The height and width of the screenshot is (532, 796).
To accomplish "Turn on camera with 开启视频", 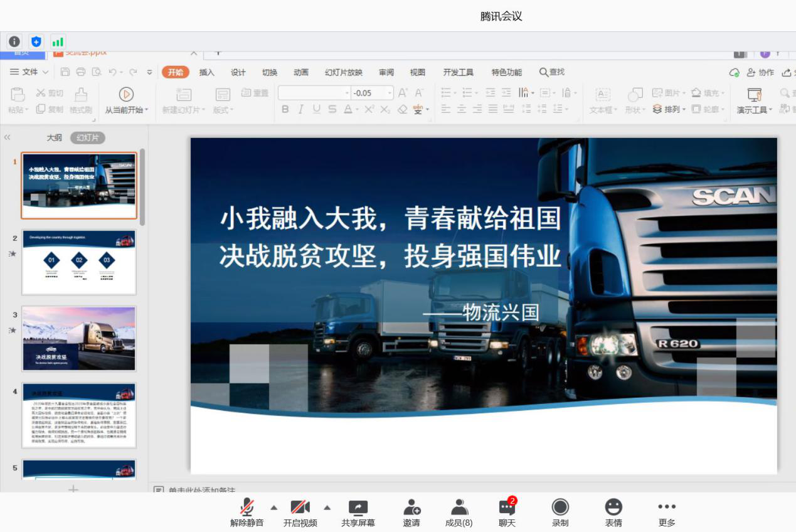I will pos(300,508).
